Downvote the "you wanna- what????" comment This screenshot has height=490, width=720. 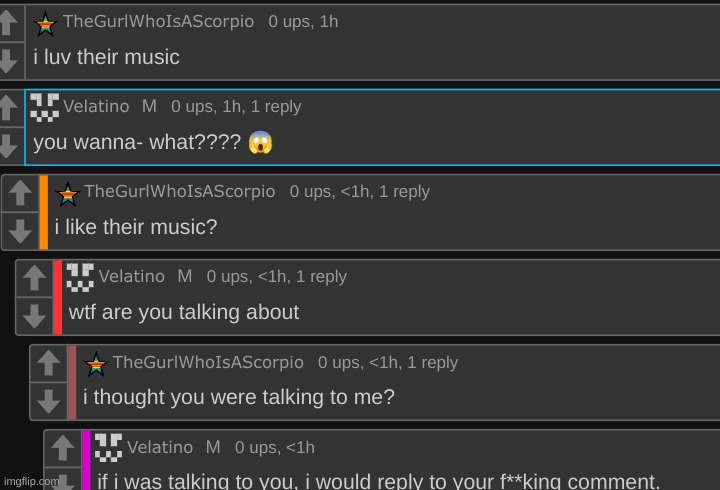(x=9, y=143)
